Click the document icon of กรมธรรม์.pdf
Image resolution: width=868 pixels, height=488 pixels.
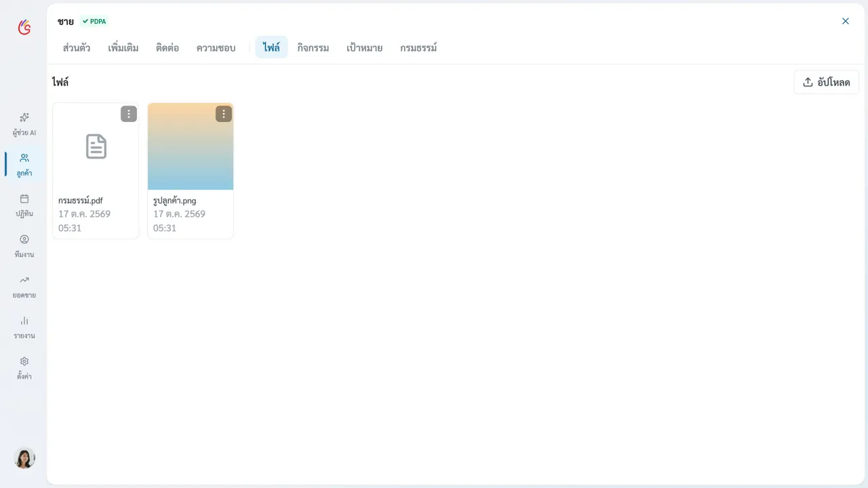96,146
